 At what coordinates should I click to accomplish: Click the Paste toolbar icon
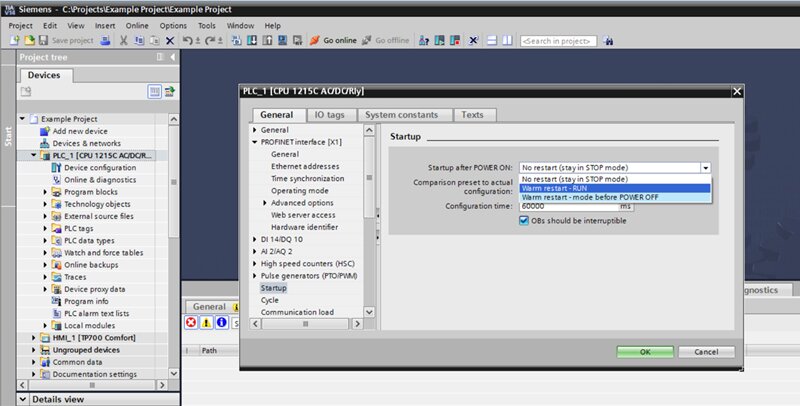[154, 40]
